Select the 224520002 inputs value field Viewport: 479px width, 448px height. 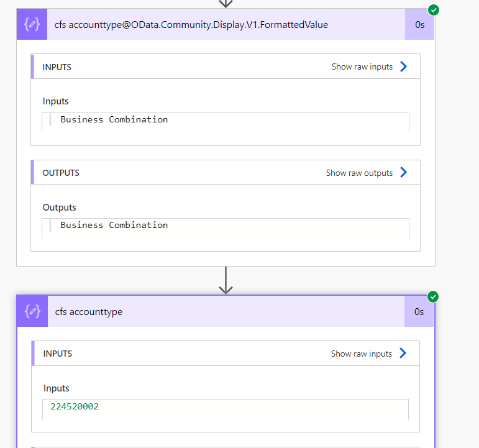(x=226, y=409)
